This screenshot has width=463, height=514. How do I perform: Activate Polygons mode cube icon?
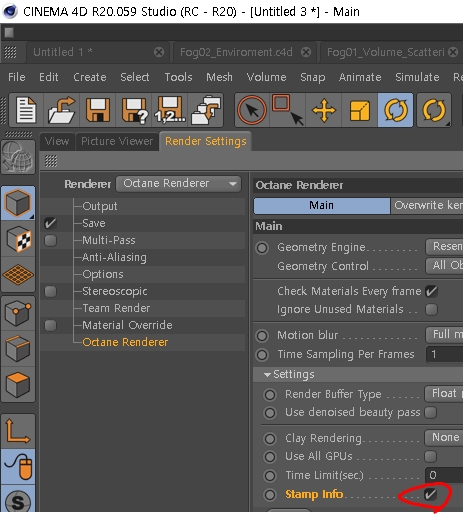pyautogui.click(x=18, y=385)
